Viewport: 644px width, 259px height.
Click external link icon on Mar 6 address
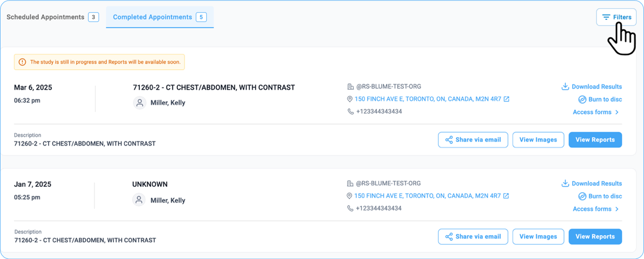(506, 99)
